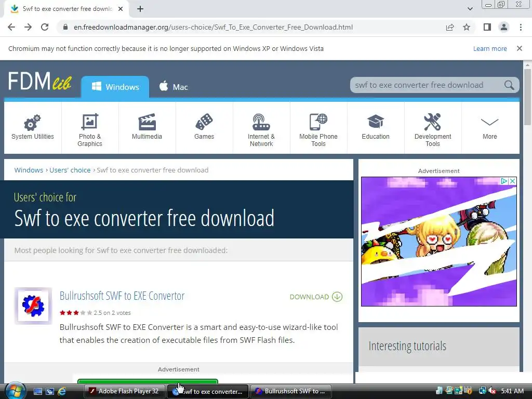Click the anime game advertisement banner
The width and height of the screenshot is (532, 399).
coord(438,242)
